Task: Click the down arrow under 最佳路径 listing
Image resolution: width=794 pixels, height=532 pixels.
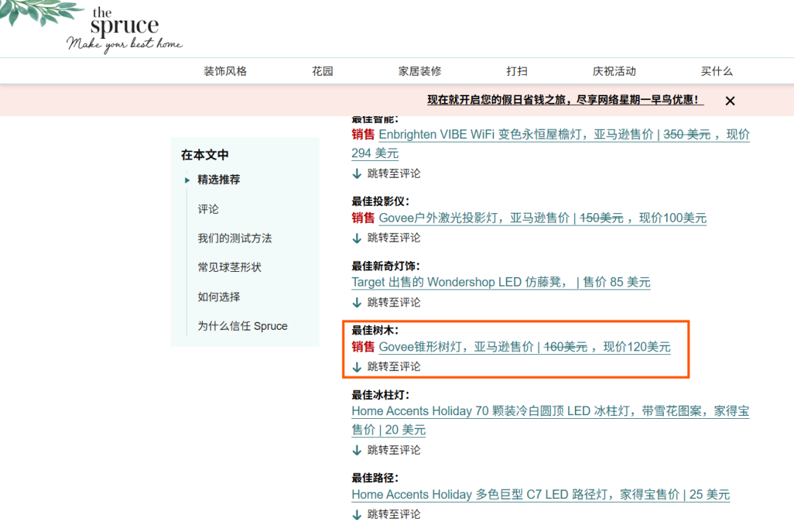Action: coord(357,514)
